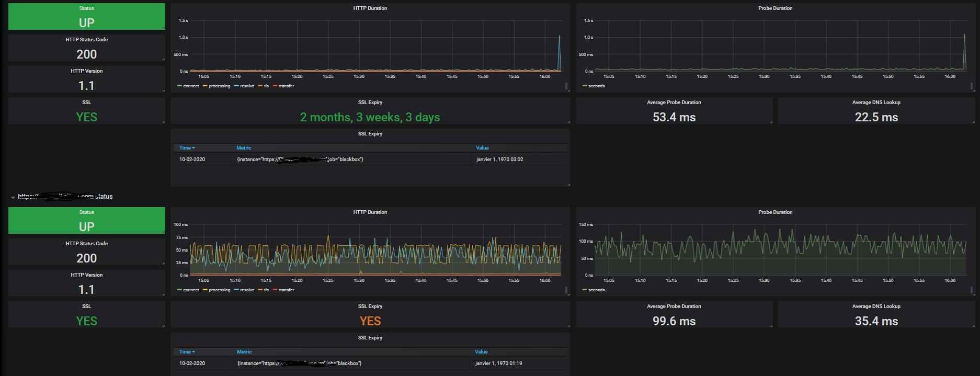This screenshot has height=376, width=980.
Task: Open SSL Expiry title above 2 months value
Action: pyautogui.click(x=370, y=102)
